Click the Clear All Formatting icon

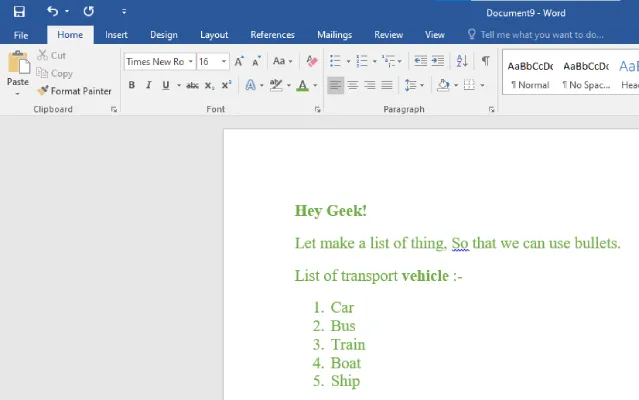pos(312,61)
